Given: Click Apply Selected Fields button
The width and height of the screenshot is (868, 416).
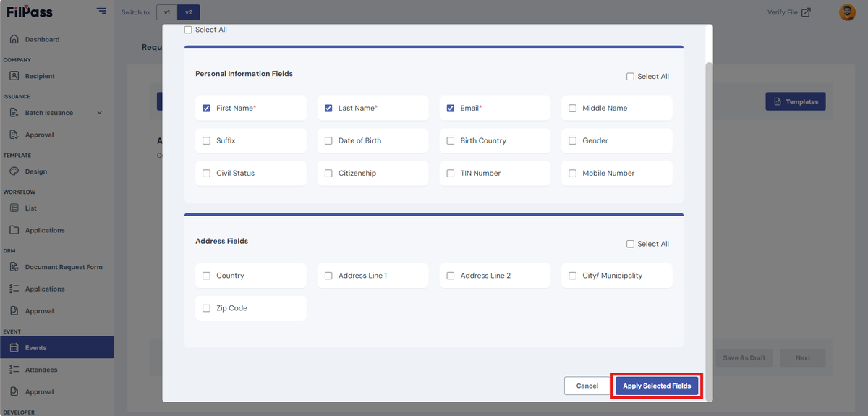Looking at the screenshot, I should 657,386.
